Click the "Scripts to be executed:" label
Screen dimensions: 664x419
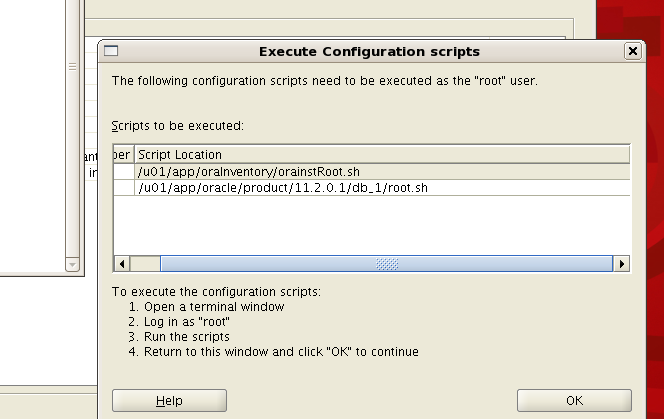[x=178, y=126]
